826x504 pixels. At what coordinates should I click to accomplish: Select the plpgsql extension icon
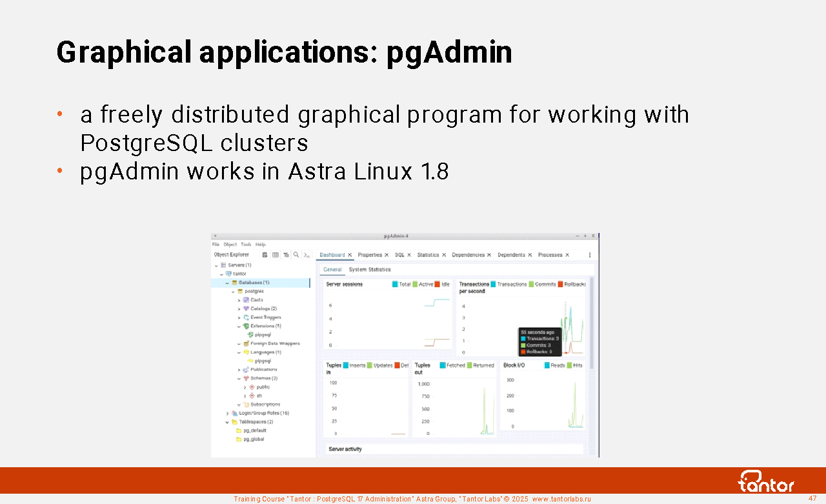tap(250, 335)
